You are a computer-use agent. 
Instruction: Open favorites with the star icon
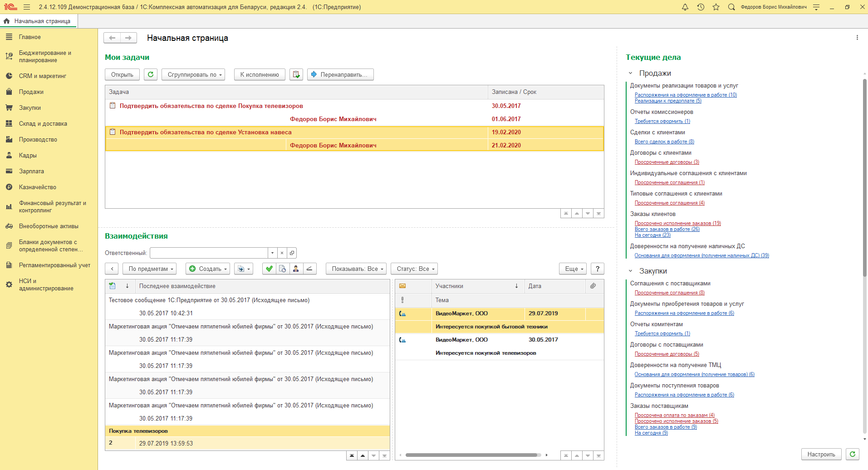coord(716,7)
